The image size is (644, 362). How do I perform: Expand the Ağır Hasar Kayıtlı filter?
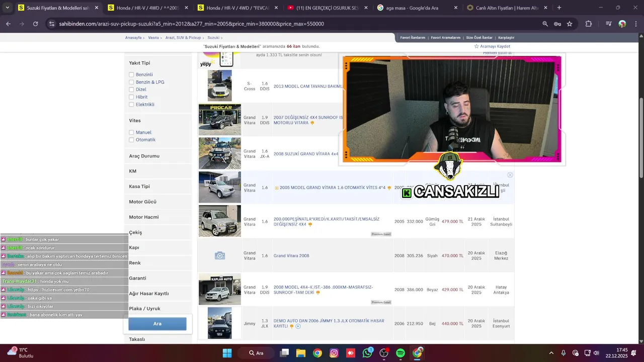coord(158,293)
